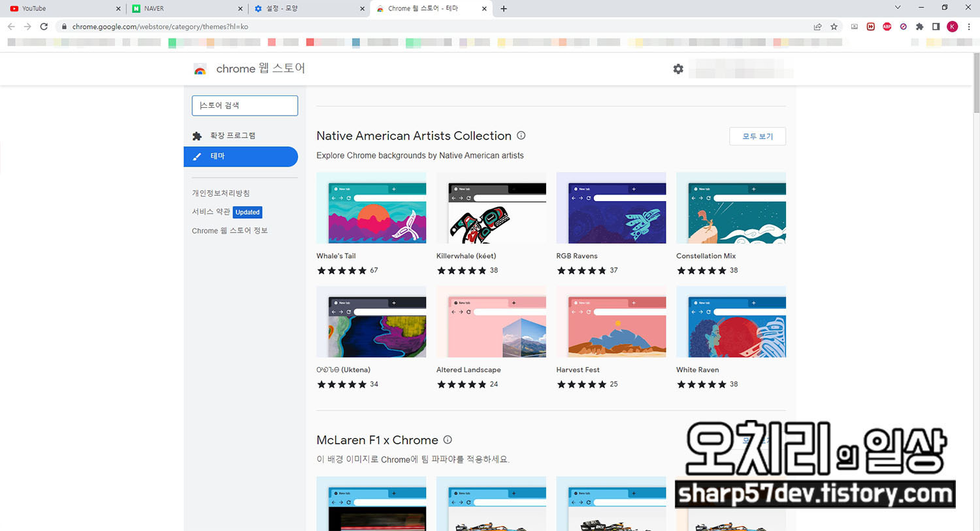980x531 pixels.
Task: Show info for McLaren F1 x Chrome
Action: [448, 440]
